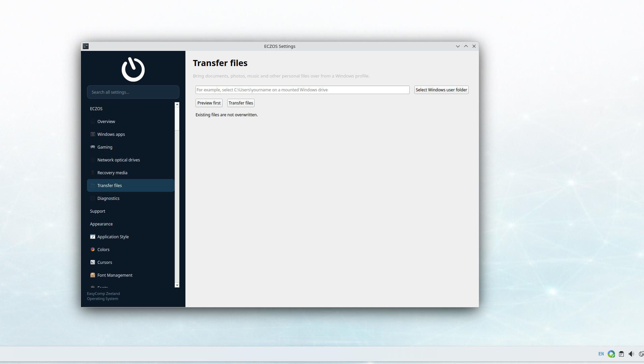Maximize the ECZOS Settings window
This screenshot has height=364, width=644.
point(466,46)
